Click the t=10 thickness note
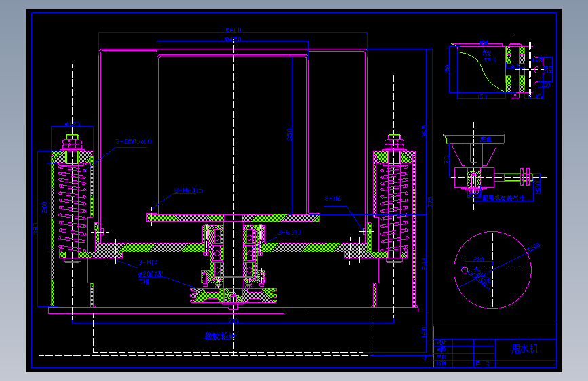588x381 pixels. click(490, 60)
